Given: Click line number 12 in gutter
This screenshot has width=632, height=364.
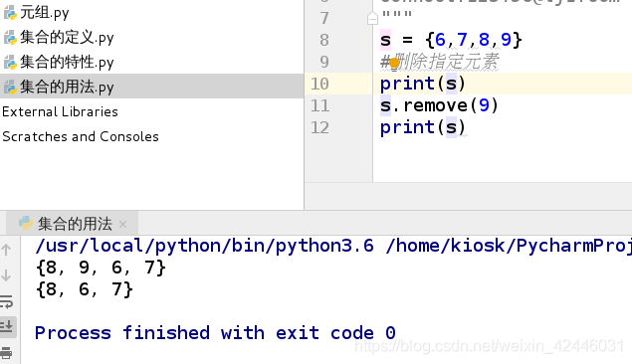Looking at the screenshot, I should 320,127.
